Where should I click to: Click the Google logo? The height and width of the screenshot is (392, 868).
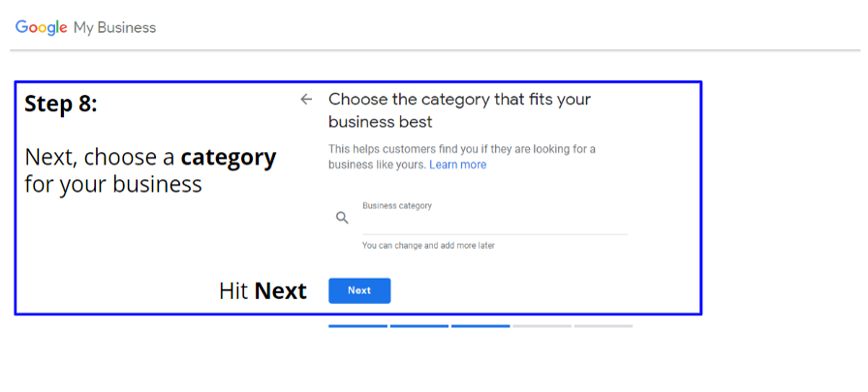click(x=42, y=28)
